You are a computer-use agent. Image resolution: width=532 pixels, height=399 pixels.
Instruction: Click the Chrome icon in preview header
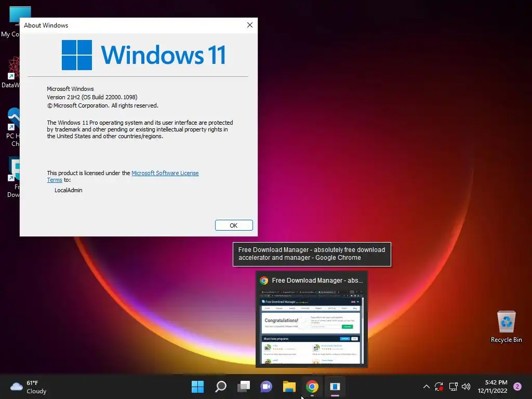pyautogui.click(x=264, y=280)
